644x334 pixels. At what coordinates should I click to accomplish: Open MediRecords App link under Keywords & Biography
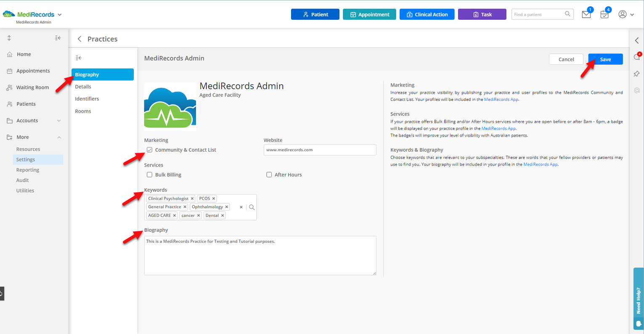pos(541,165)
